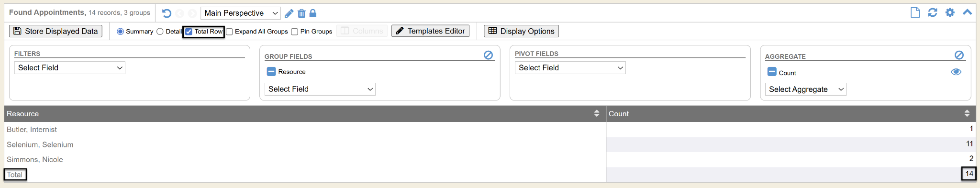Enable the Expand All Groups checkbox
Image resolution: width=980 pixels, height=188 pixels.
(229, 32)
